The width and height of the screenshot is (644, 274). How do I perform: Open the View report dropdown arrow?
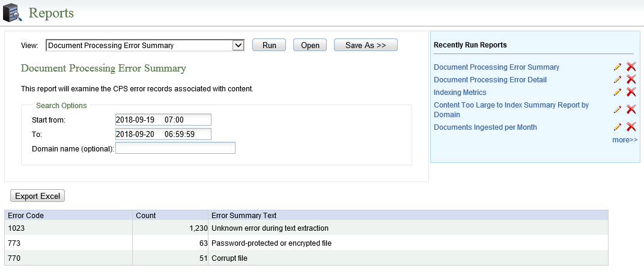tap(238, 46)
